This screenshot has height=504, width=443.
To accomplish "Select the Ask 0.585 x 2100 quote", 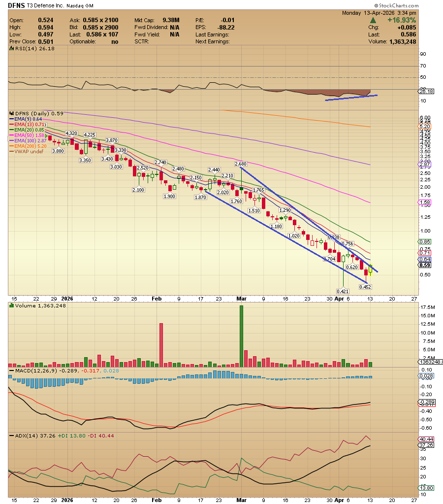I will click(x=100, y=20).
